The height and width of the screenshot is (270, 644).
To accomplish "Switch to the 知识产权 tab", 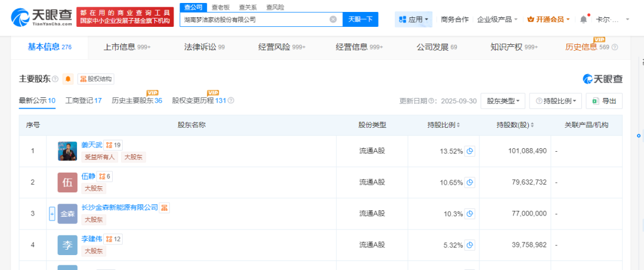I will 514,47.
